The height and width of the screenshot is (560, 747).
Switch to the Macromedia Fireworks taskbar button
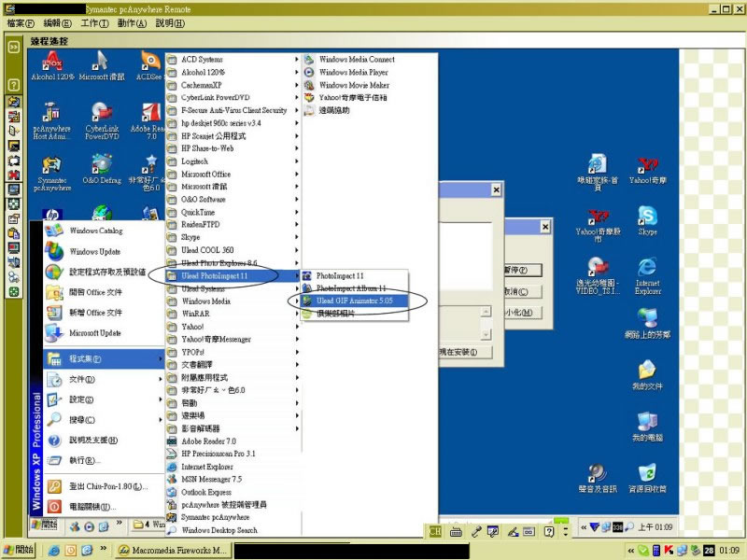[174, 550]
